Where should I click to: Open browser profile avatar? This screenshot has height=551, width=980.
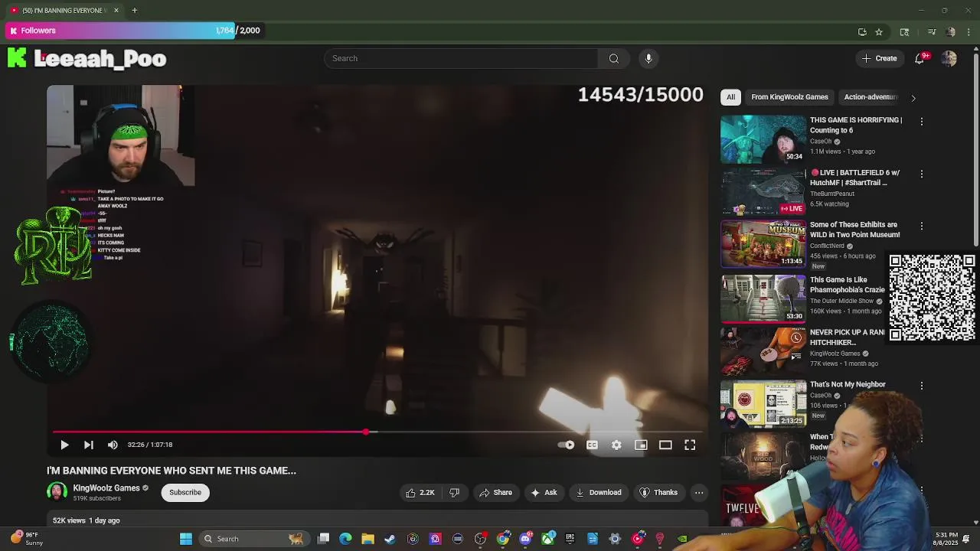point(951,32)
